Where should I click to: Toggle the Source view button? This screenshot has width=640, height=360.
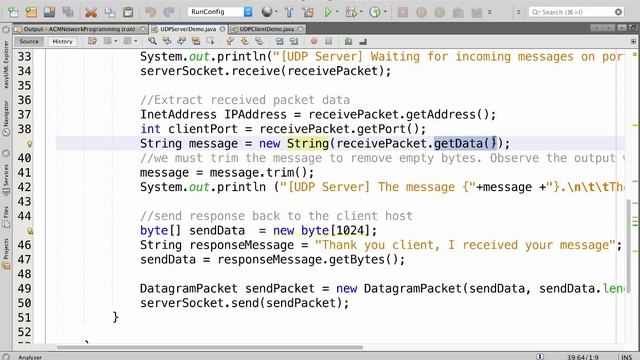(x=29, y=41)
